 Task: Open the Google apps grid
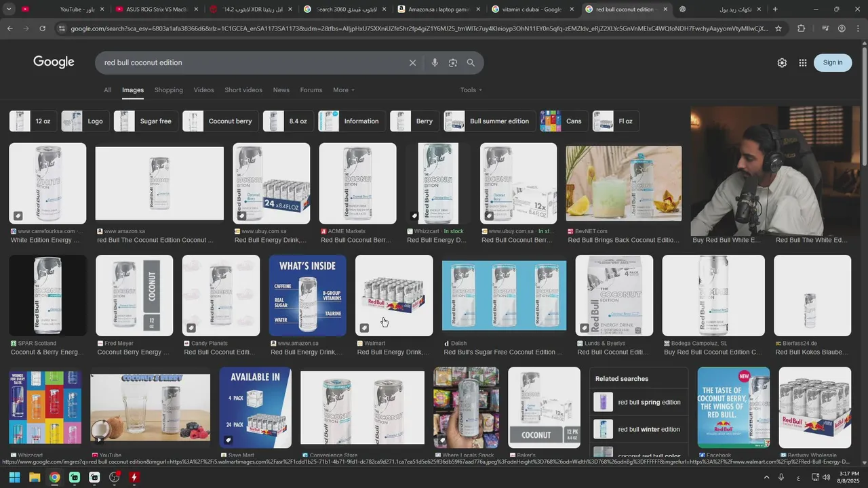(803, 62)
